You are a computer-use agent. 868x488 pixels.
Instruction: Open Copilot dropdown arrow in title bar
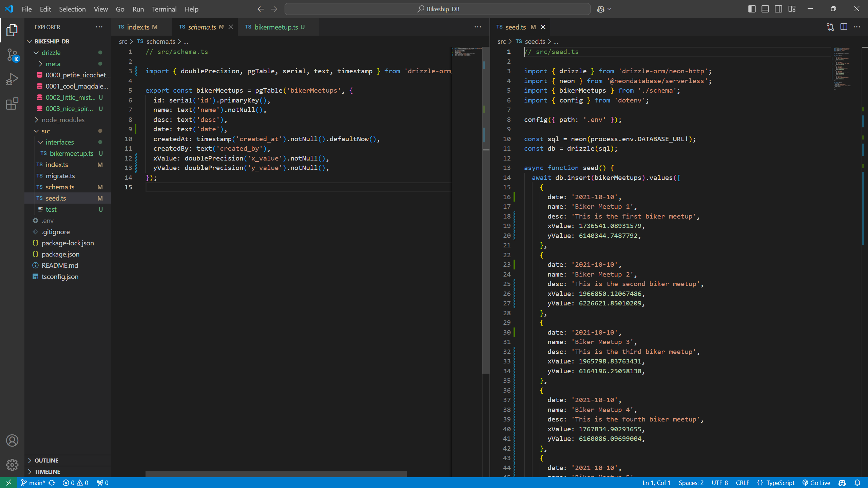click(610, 9)
